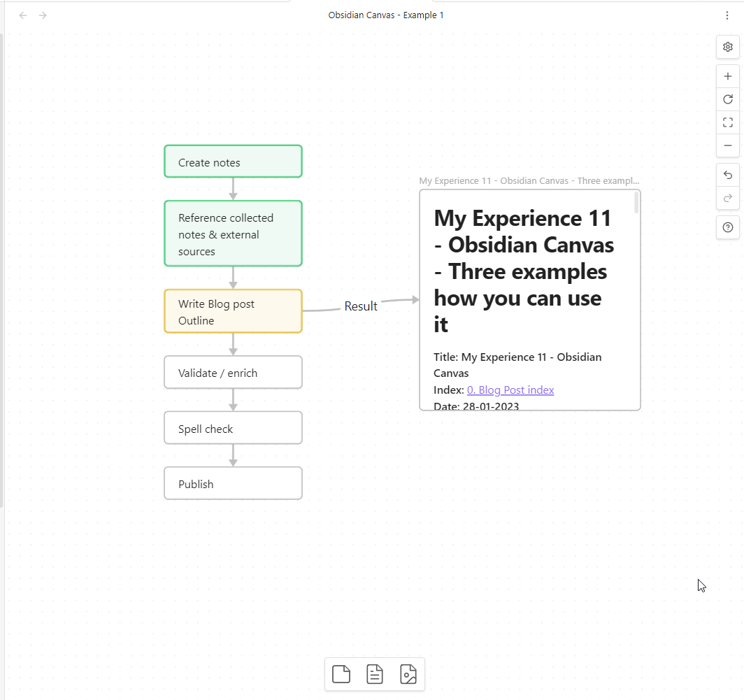Open canvas settings gear icon
Image resolution: width=744 pixels, height=700 pixels.
pos(727,47)
